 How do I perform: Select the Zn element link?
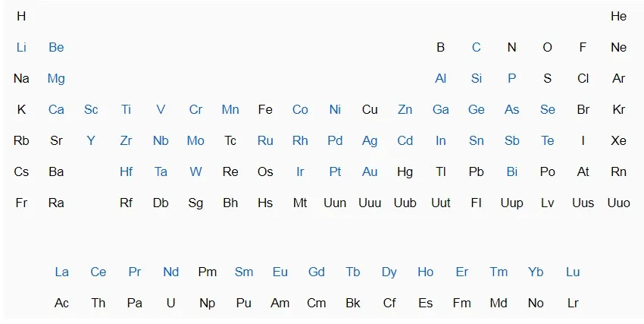coord(405,109)
